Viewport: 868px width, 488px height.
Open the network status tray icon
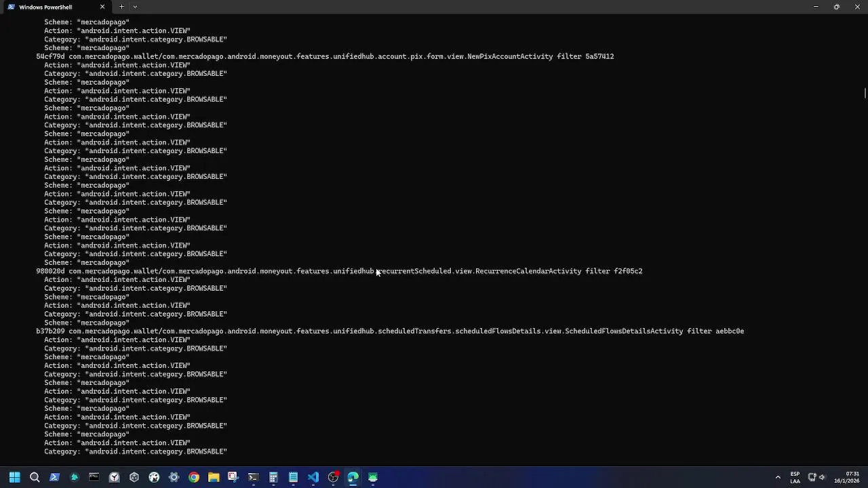point(812,477)
